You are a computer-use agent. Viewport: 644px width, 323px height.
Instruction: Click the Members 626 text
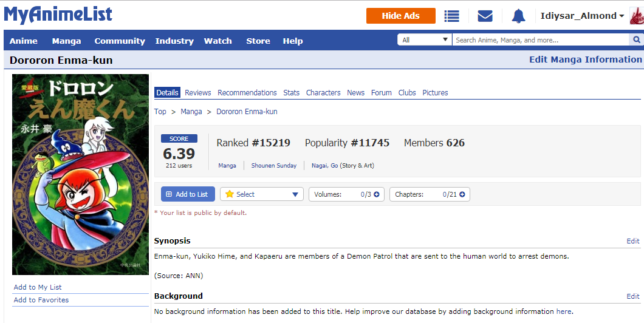(x=434, y=143)
